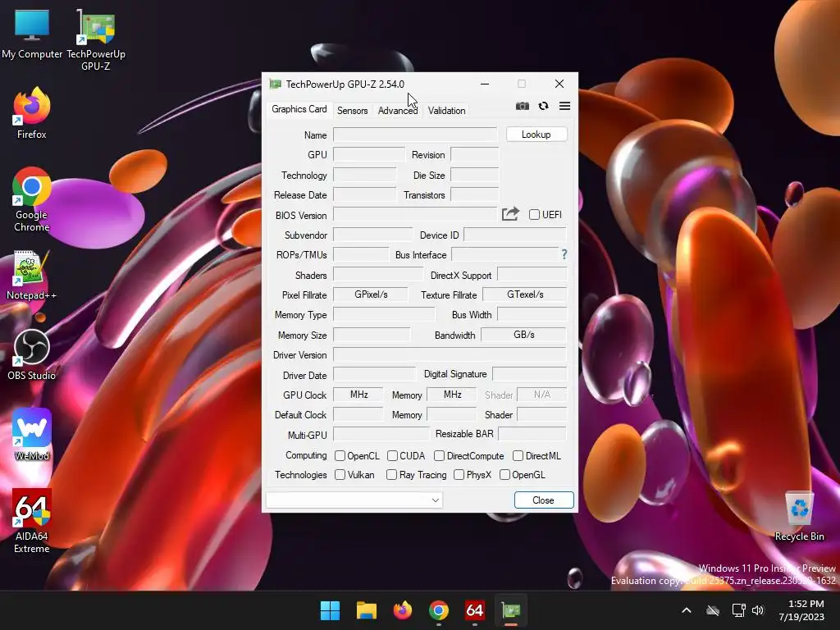The image size is (840, 630).
Task: Open Firefox from the taskbar
Action: (x=402, y=610)
